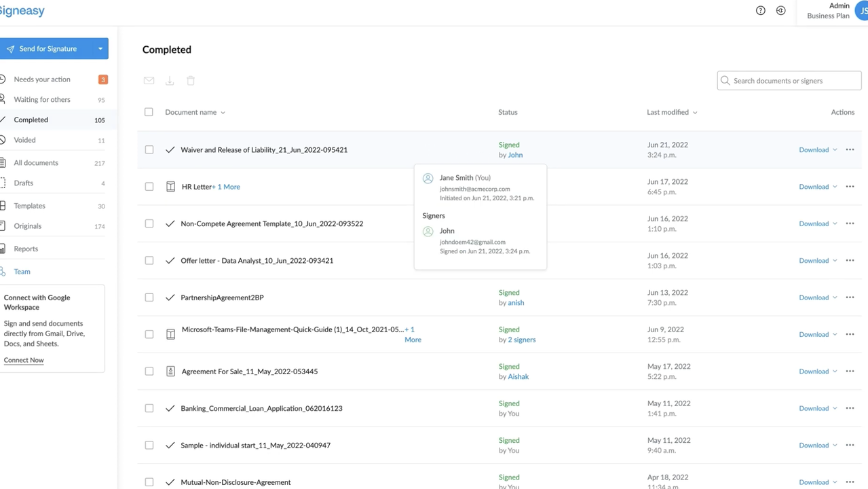Image resolution: width=868 pixels, height=489 pixels.
Task: Click the add plus icon in the top bar
Action: pos(780,11)
